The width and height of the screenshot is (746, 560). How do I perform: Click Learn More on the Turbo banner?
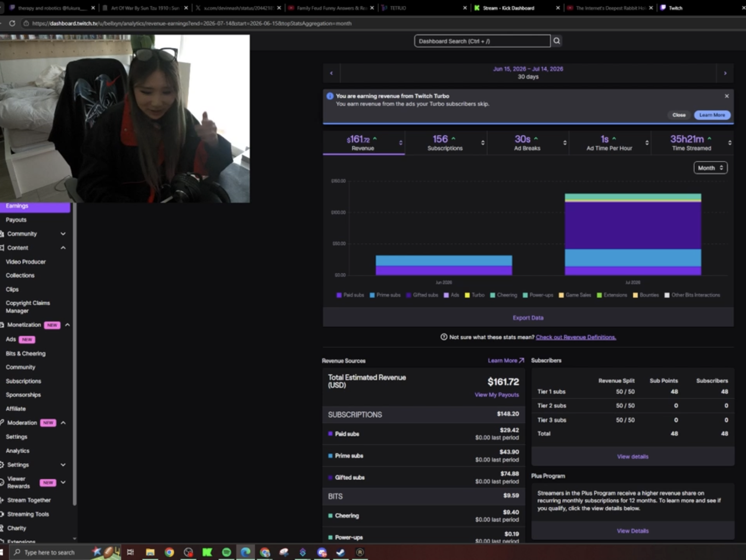(712, 115)
